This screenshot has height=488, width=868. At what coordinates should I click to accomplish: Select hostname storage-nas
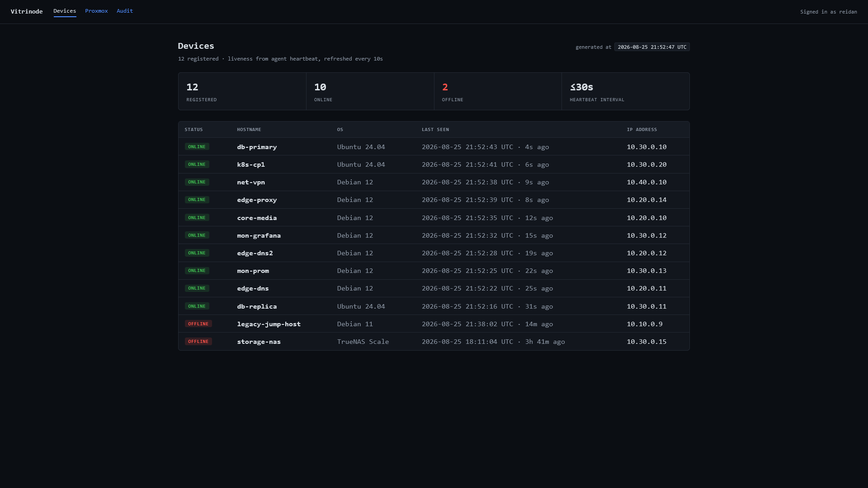259,342
